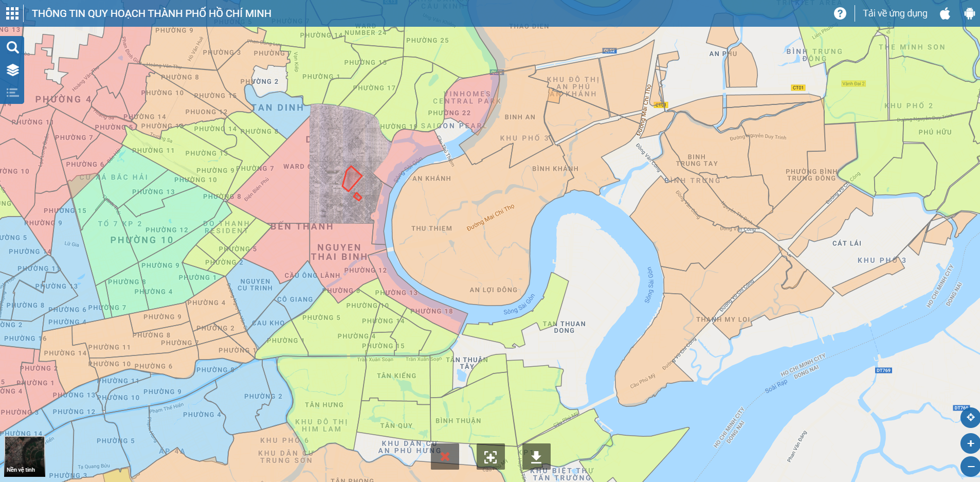Image resolution: width=980 pixels, height=482 pixels.
Task: Click the page title 'THÔNG TIN QUY HOẠCH'
Action: click(x=152, y=13)
